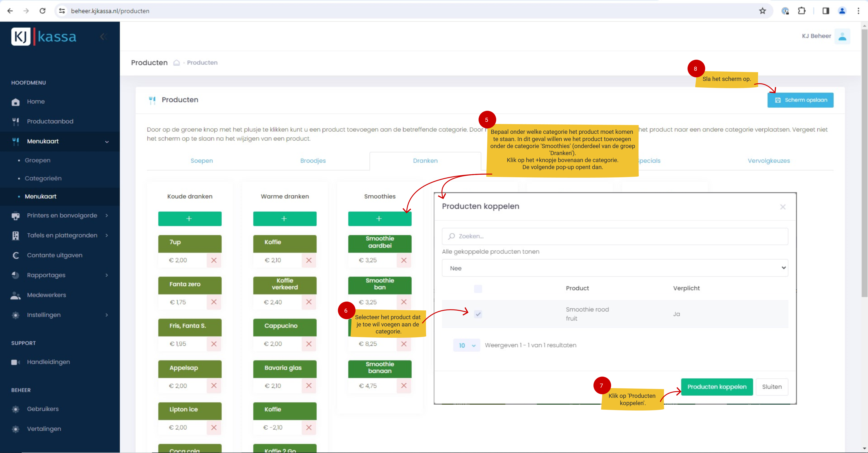Image resolution: width=868 pixels, height=453 pixels.
Task: Remove 7up with red X
Action: (214, 260)
